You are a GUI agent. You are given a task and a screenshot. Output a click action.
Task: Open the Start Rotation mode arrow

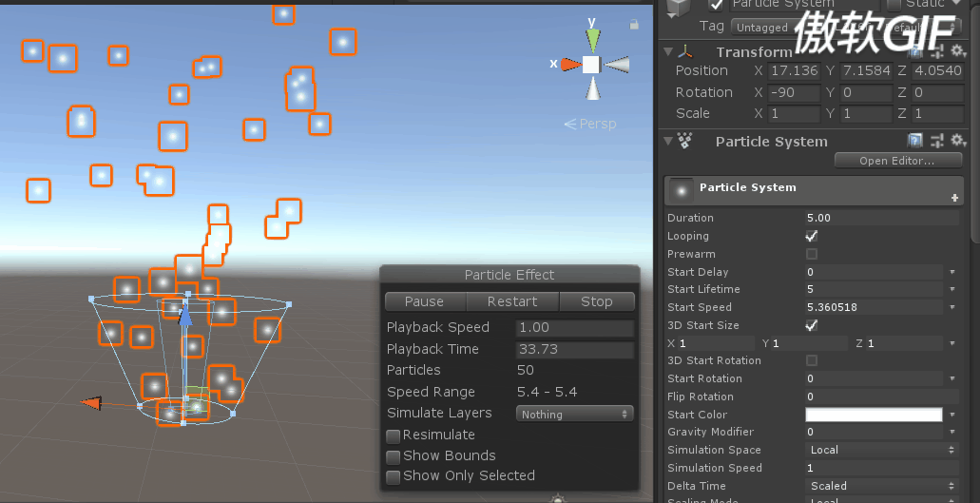click(x=952, y=378)
